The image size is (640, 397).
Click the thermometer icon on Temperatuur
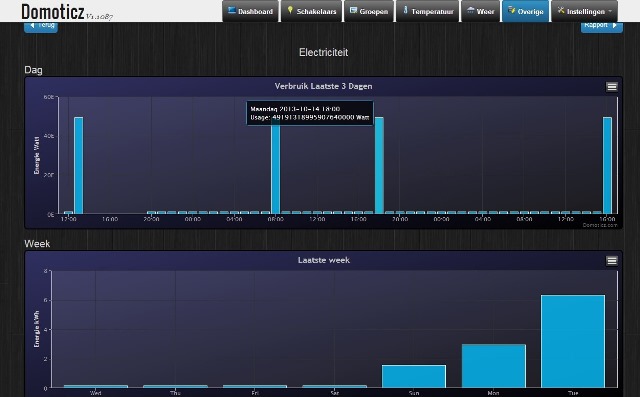point(405,10)
